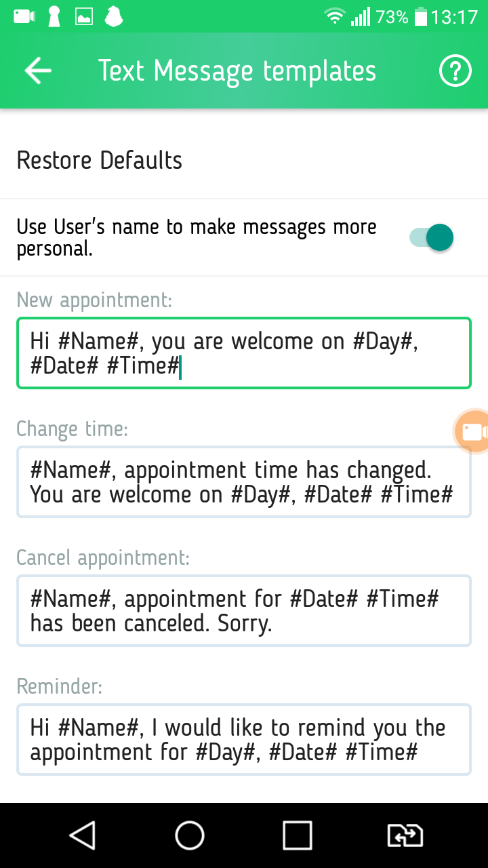
Task: Tap the back arrow in header
Action: tap(39, 71)
